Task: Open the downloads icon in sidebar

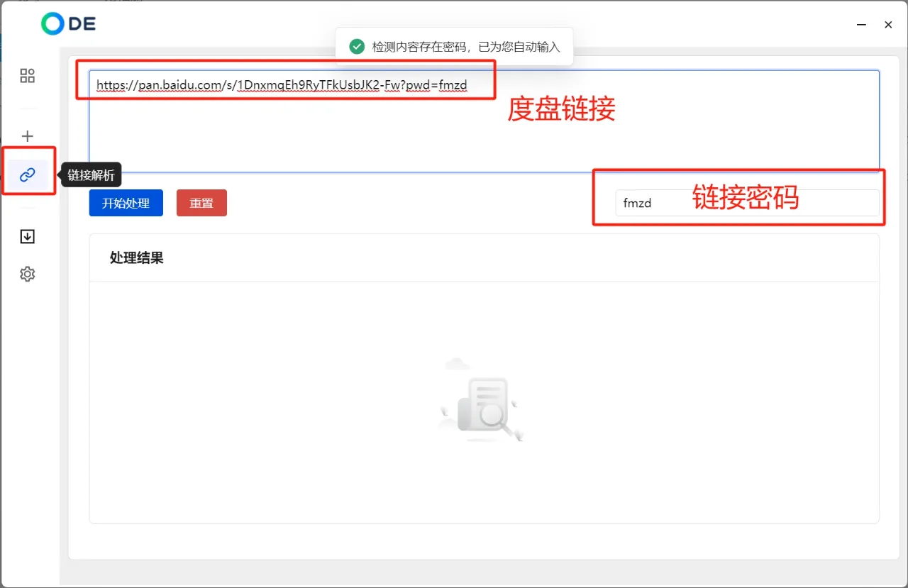Action: [27, 237]
